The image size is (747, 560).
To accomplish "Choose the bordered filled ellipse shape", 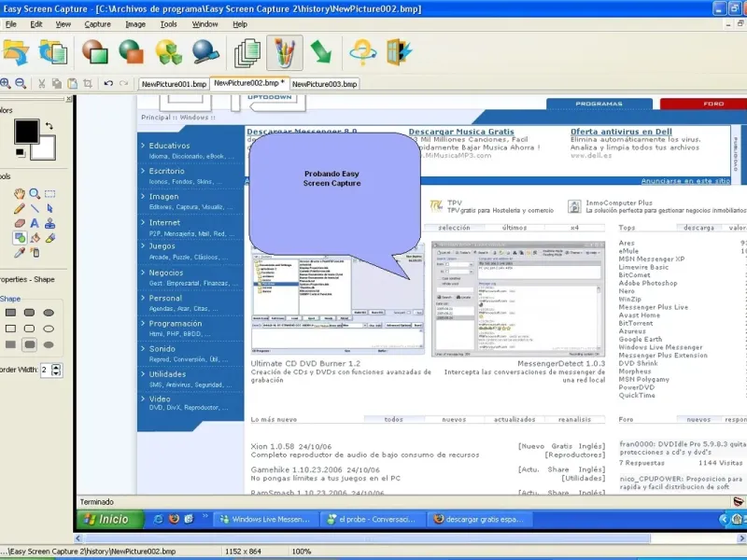I will pyautogui.click(x=49, y=313).
